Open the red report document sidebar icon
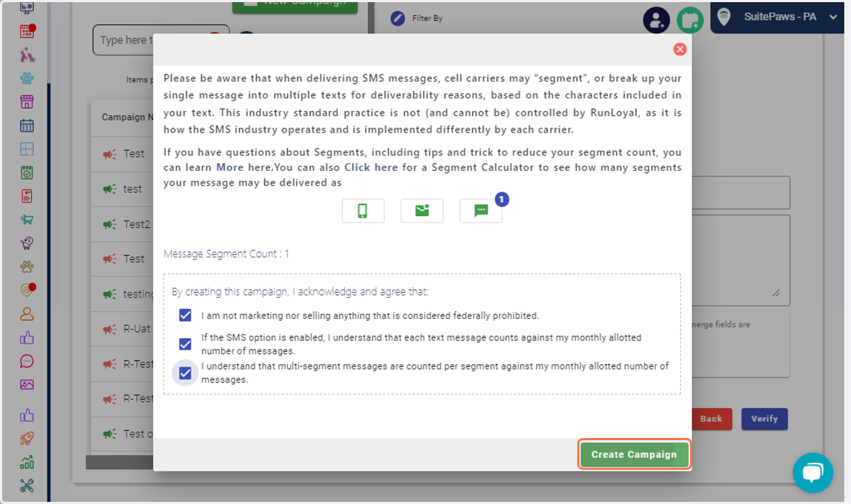 [27, 196]
